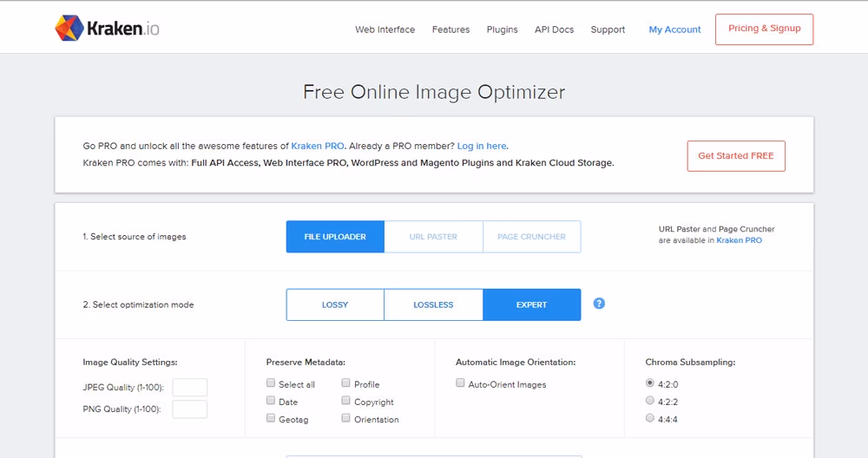
Task: Check the Copyright metadata checkbox
Action: (346, 401)
